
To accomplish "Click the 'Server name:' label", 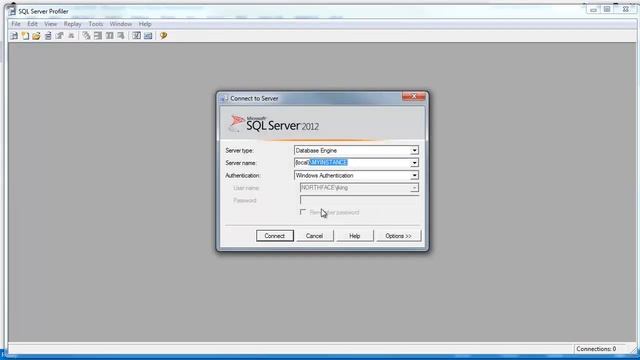I will coord(241,163).
